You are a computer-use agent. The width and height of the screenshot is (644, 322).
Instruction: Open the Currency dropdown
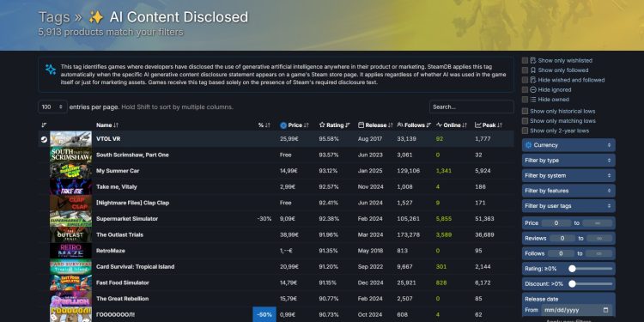[x=568, y=145]
